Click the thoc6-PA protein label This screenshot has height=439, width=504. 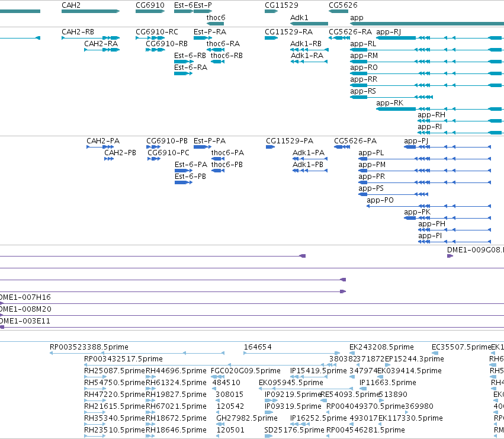coord(227,153)
